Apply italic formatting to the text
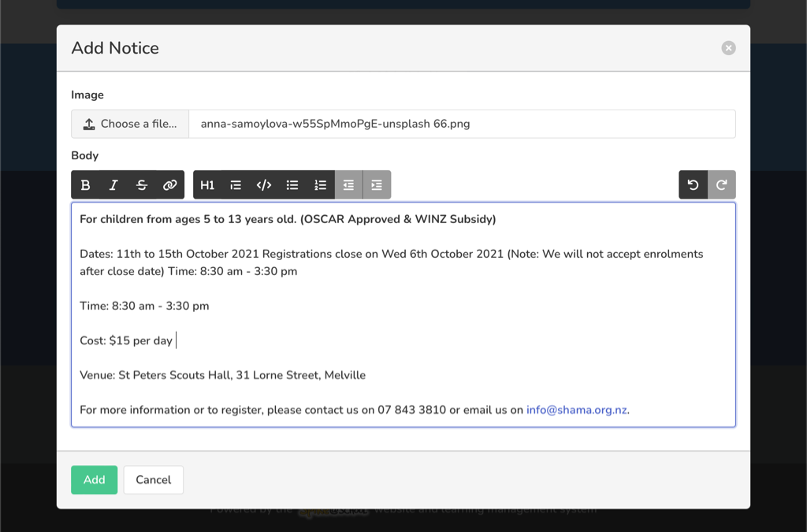807x532 pixels. coord(113,185)
